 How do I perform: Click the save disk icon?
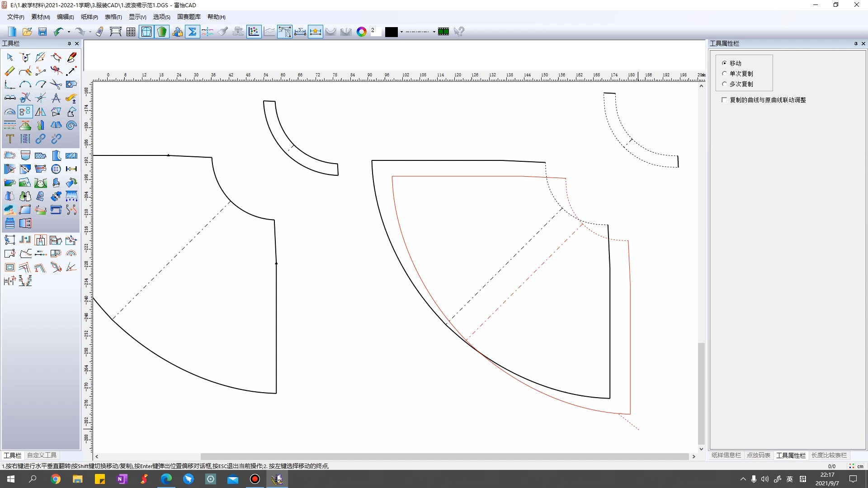pyautogui.click(x=42, y=32)
